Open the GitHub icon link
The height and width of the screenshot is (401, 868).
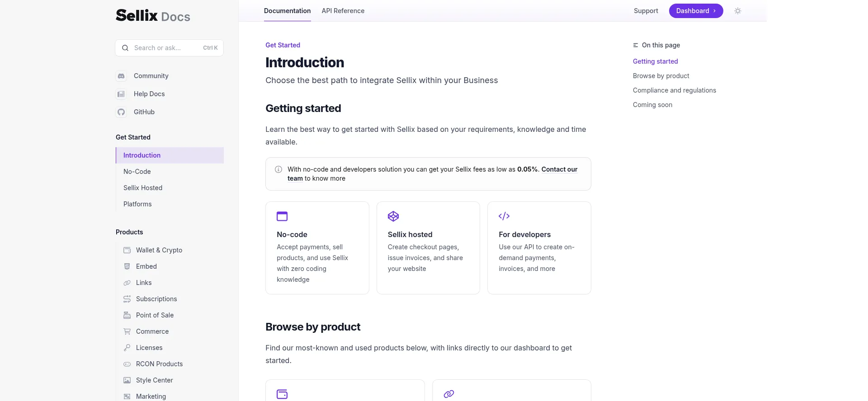121,112
